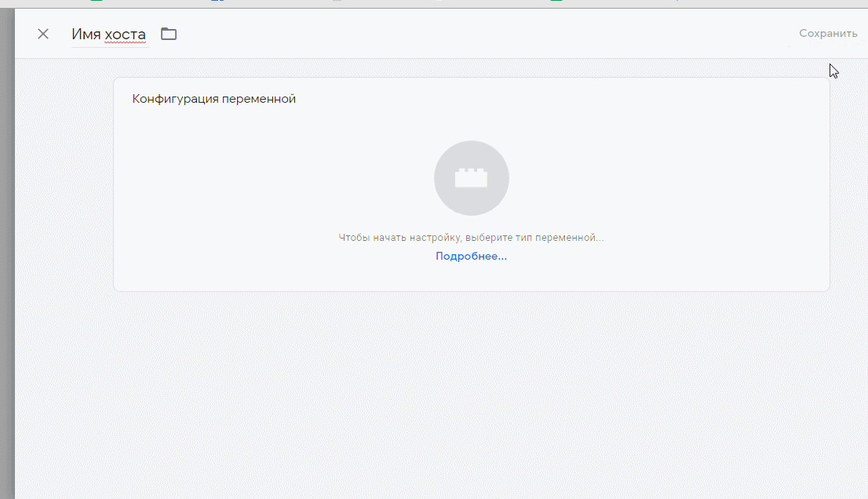Switch to the browser tab with the rightmost red favicon
Image resolution: width=868 pixels, height=499 pixels.
(441, 2)
